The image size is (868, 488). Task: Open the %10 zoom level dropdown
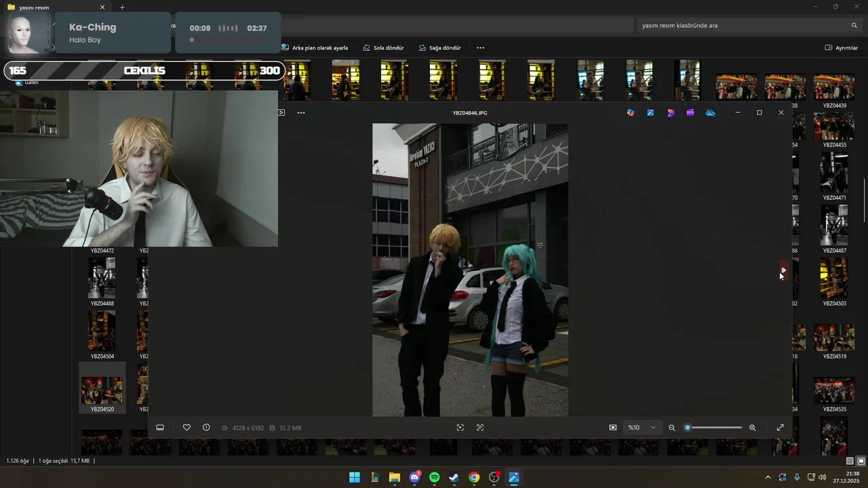tap(642, 428)
